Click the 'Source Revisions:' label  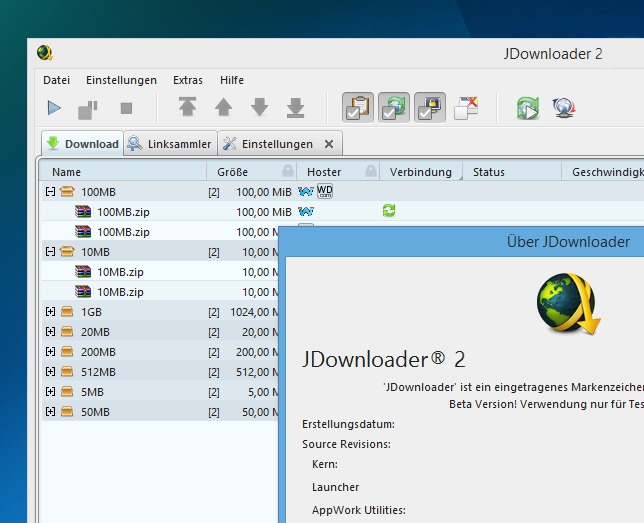click(x=346, y=444)
